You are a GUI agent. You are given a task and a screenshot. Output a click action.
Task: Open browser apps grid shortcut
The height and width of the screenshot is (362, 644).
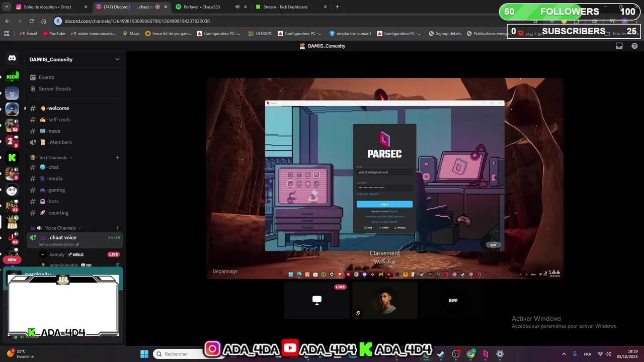[x=7, y=34]
